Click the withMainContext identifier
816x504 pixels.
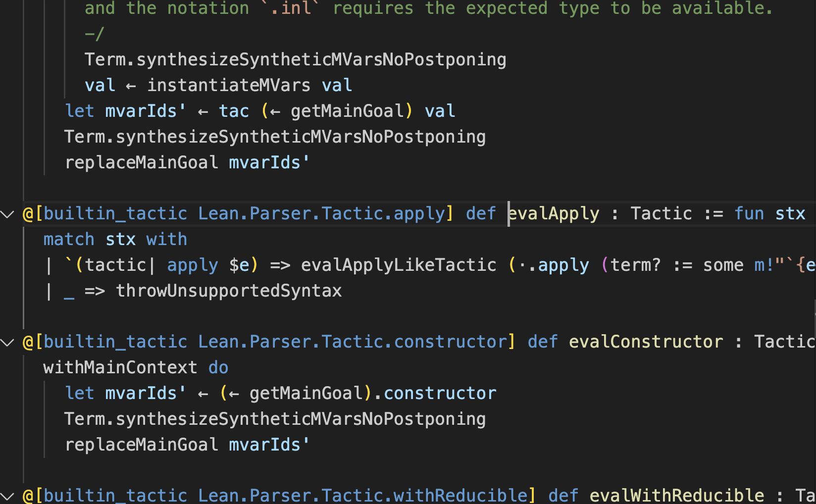[x=120, y=368]
